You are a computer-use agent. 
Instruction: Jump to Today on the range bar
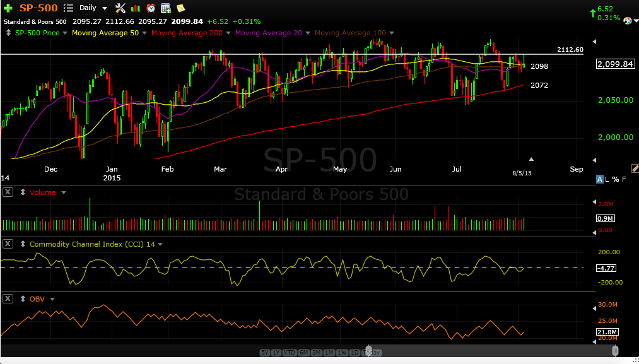[373, 352]
